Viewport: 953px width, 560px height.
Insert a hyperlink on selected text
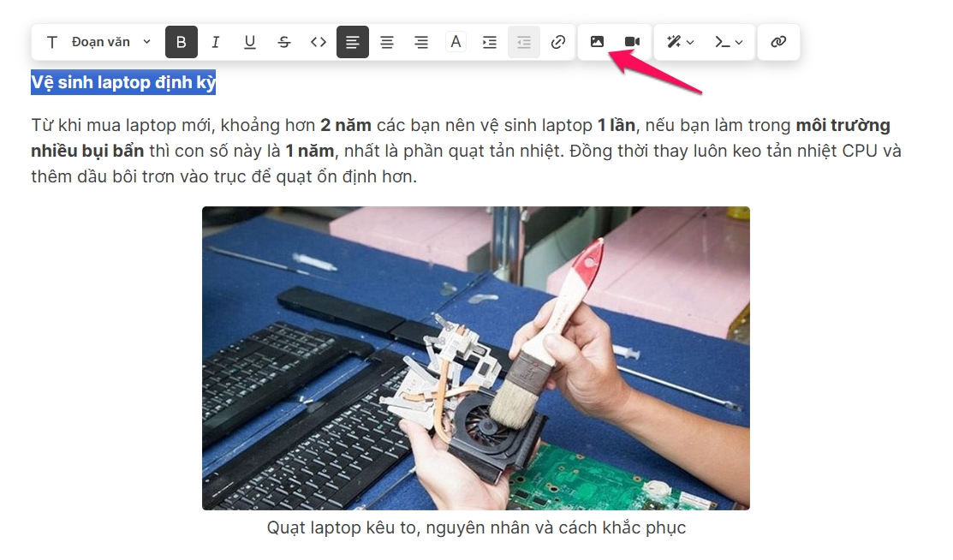[558, 42]
